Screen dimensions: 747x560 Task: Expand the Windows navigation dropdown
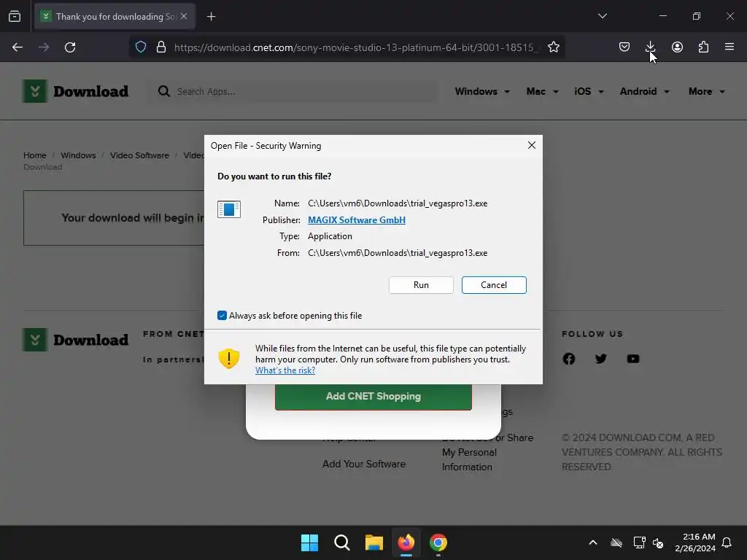pyautogui.click(x=482, y=91)
